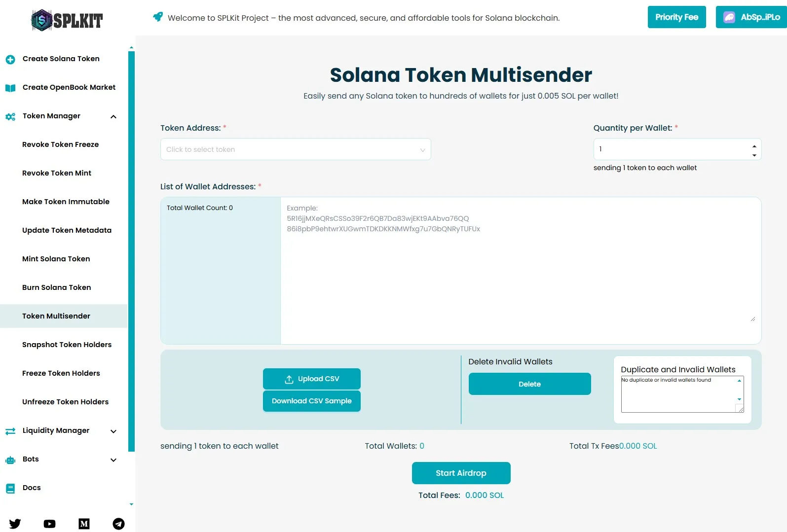This screenshot has height=532, width=787.
Task: Click the robot icon beside Bots
Action: pos(10,460)
